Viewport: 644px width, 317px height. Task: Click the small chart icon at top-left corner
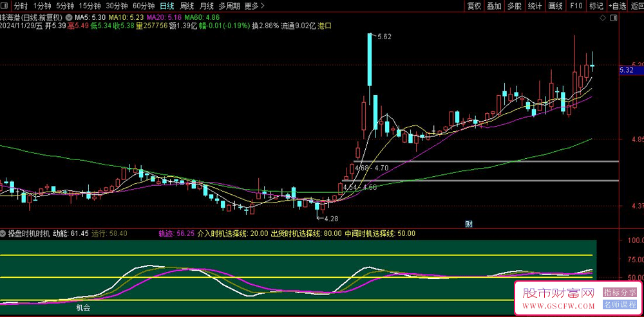(x=5, y=6)
